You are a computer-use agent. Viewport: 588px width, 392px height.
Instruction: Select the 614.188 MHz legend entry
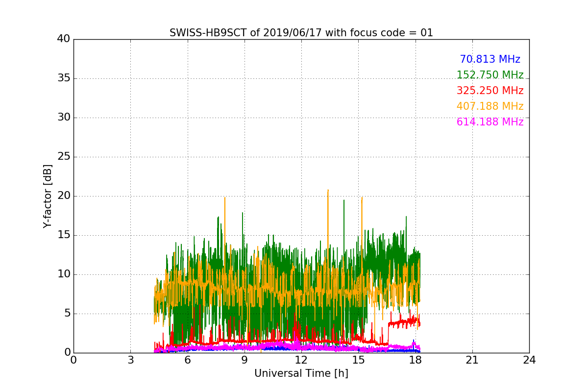pyautogui.click(x=490, y=122)
